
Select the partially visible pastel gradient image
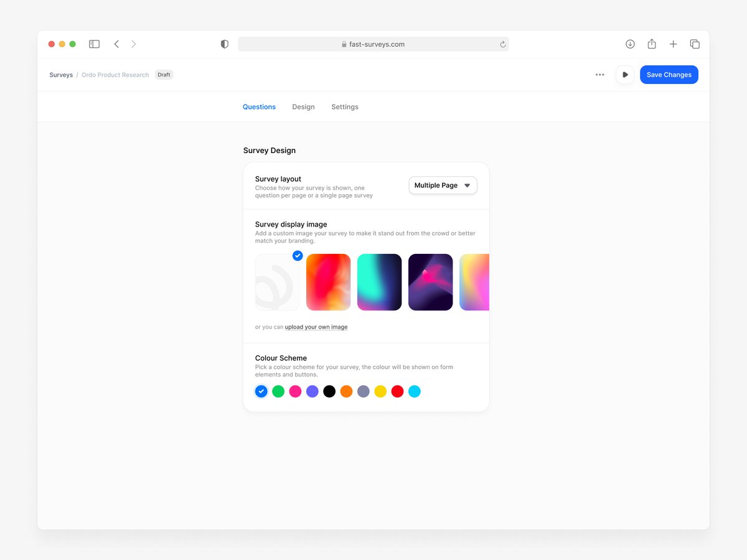[x=474, y=282]
